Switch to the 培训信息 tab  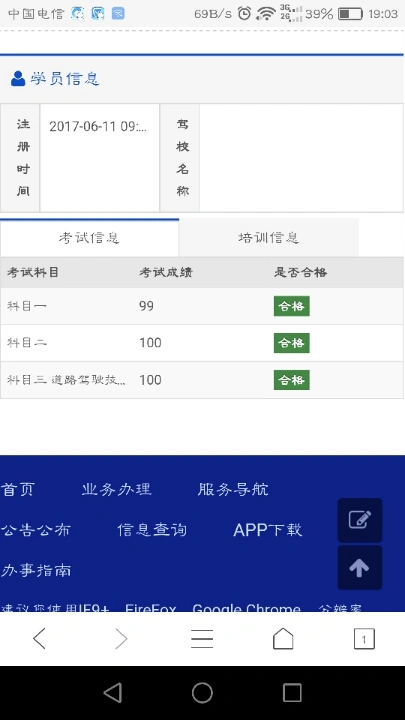(x=269, y=238)
